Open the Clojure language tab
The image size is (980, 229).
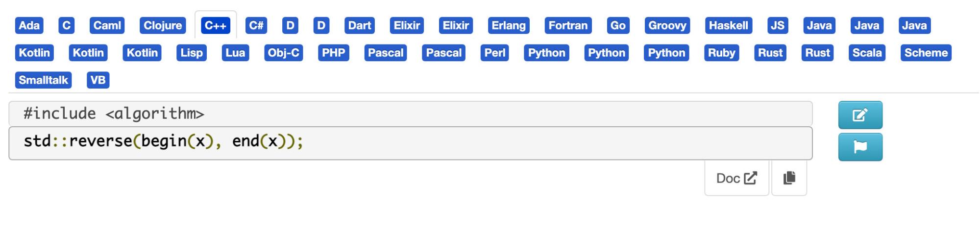pyautogui.click(x=163, y=25)
